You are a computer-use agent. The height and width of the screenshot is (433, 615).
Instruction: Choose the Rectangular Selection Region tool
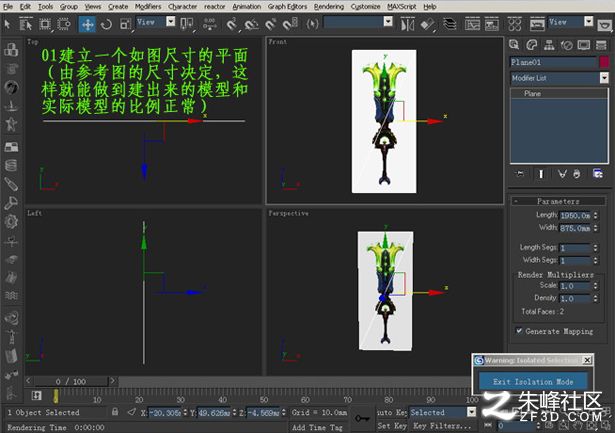click(45, 24)
